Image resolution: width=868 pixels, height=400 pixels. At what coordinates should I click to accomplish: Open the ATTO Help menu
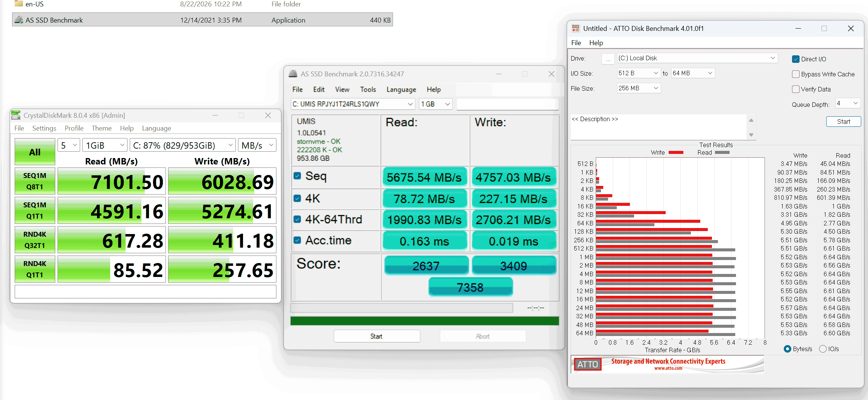[596, 43]
